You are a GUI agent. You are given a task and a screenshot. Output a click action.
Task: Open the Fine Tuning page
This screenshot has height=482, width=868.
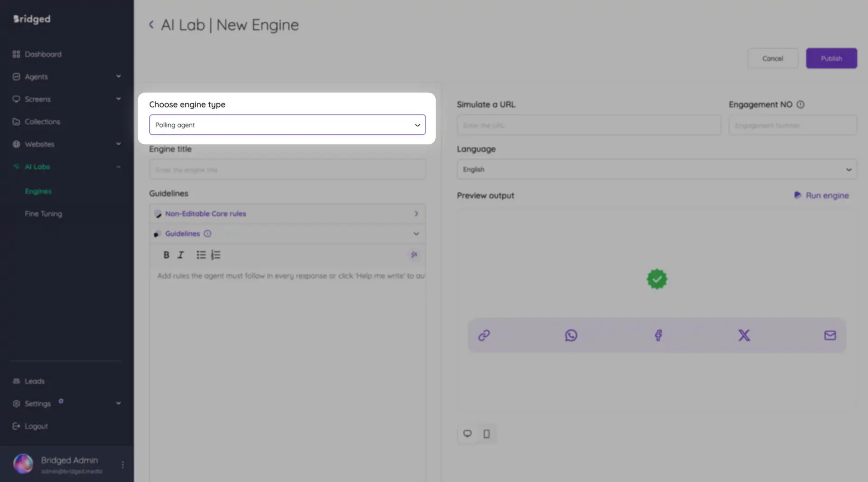click(43, 213)
